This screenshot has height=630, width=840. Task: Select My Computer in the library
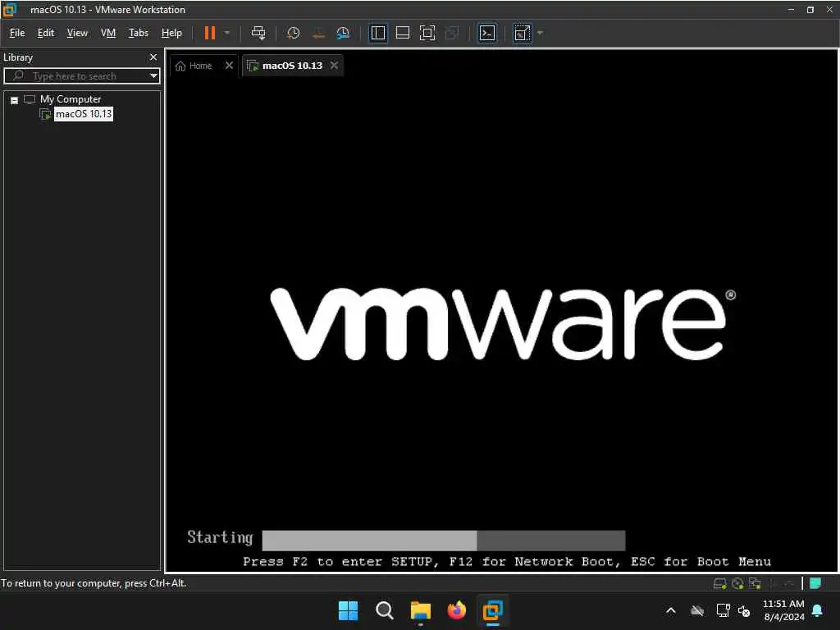pyautogui.click(x=71, y=99)
